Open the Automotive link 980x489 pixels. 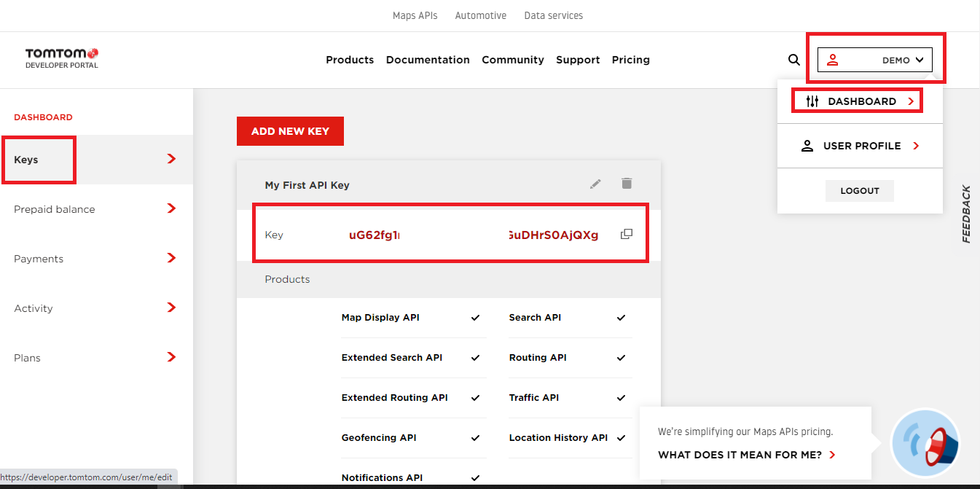(481, 15)
